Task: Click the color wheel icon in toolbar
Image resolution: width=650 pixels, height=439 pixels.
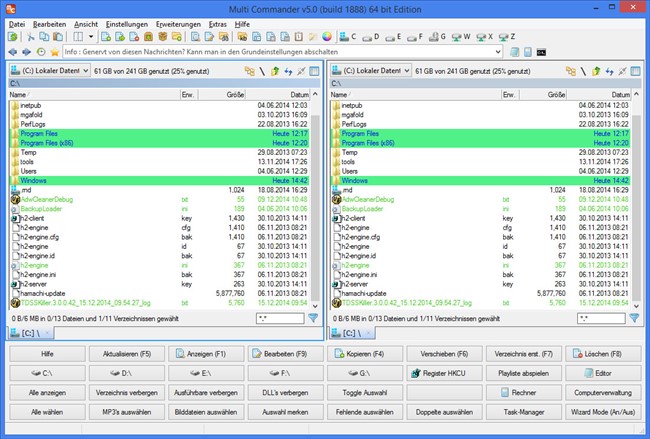Action: (327, 37)
